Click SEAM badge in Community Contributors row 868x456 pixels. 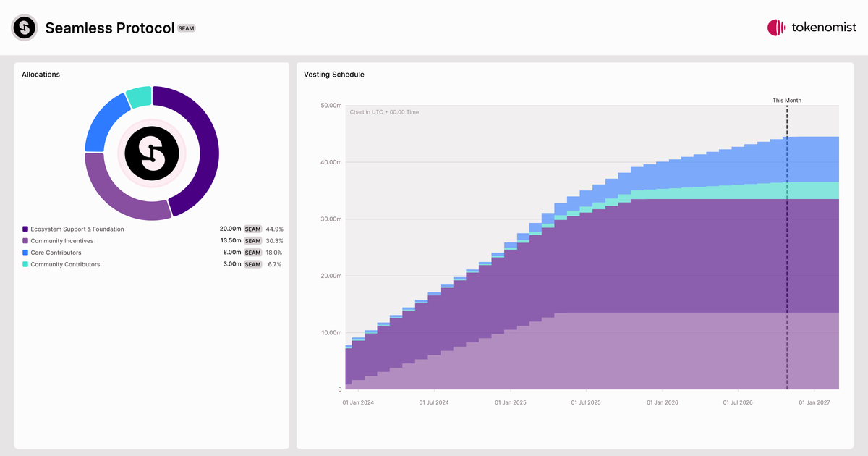click(x=252, y=264)
